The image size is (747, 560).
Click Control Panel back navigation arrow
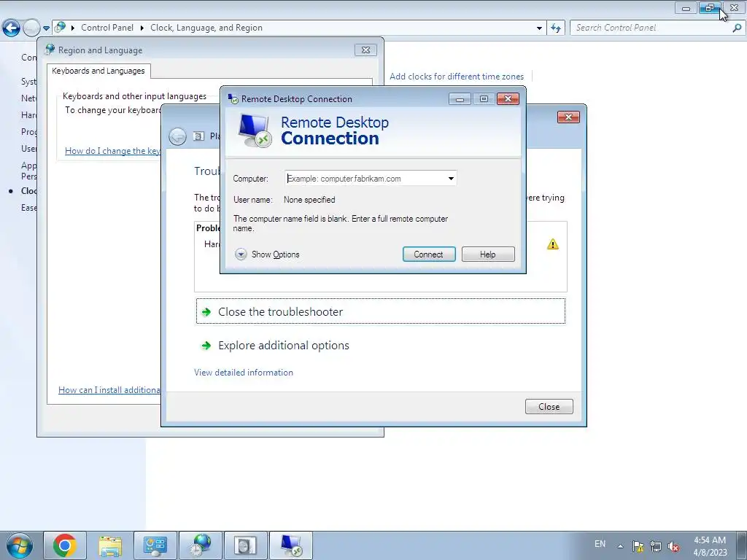coord(11,28)
